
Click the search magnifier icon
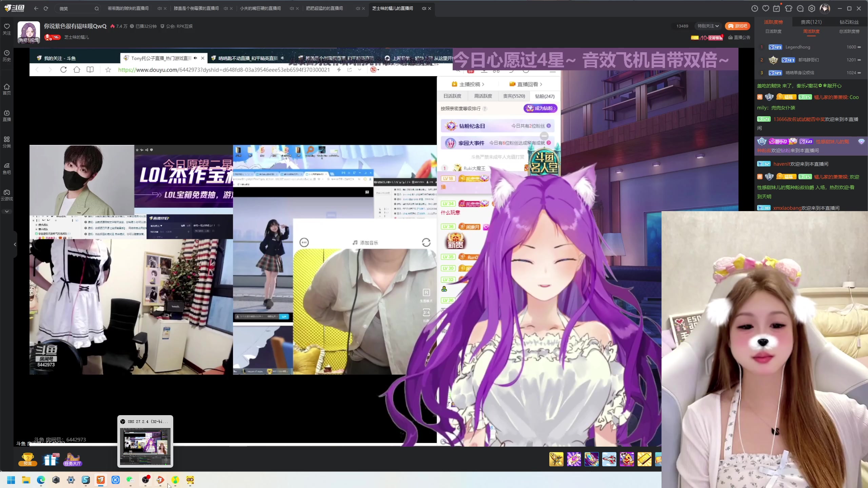pos(97,8)
